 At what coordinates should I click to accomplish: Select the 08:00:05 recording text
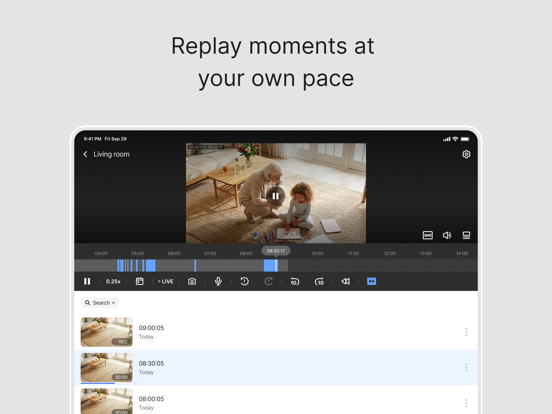(151, 399)
